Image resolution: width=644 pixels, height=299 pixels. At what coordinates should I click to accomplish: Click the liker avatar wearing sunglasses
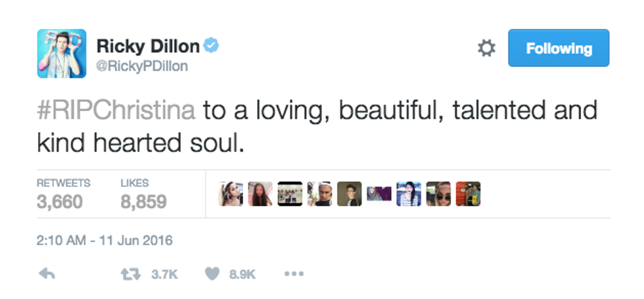(x=438, y=194)
